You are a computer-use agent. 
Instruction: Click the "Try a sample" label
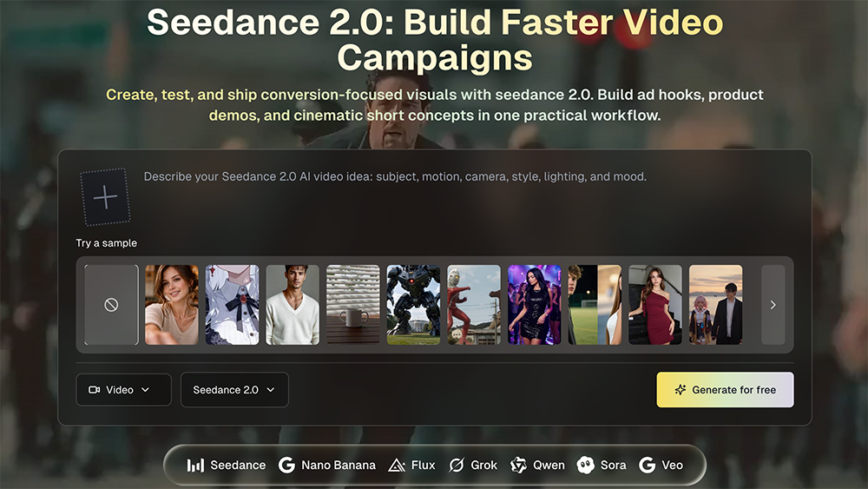tap(106, 243)
